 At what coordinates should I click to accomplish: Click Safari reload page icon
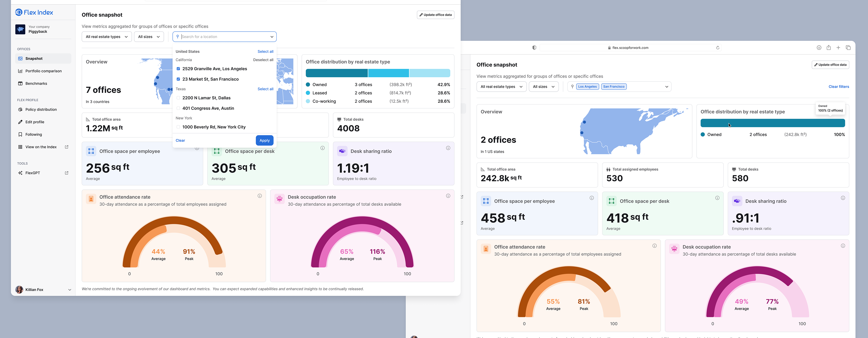717,48
